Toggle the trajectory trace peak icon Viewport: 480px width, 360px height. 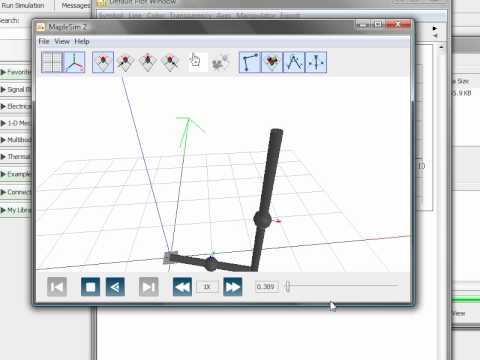coord(294,62)
